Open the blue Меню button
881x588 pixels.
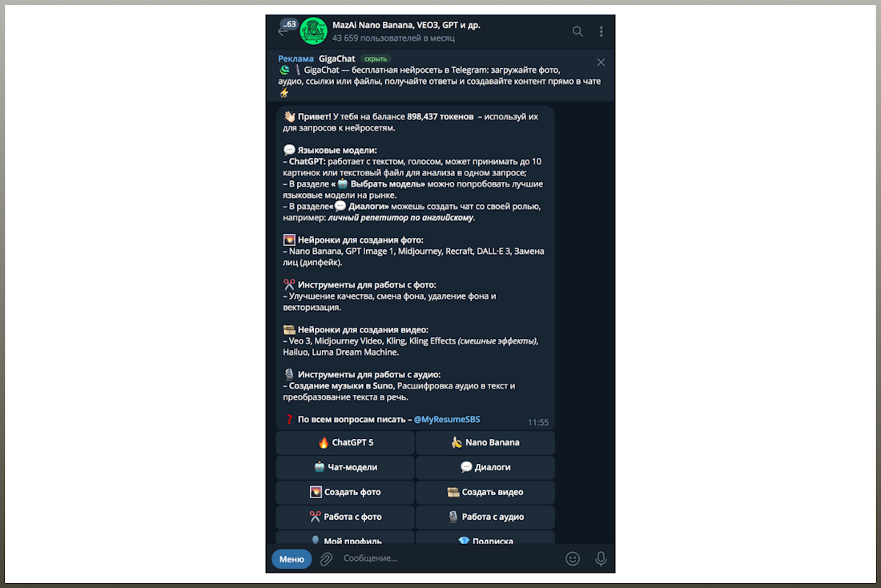coord(292,559)
